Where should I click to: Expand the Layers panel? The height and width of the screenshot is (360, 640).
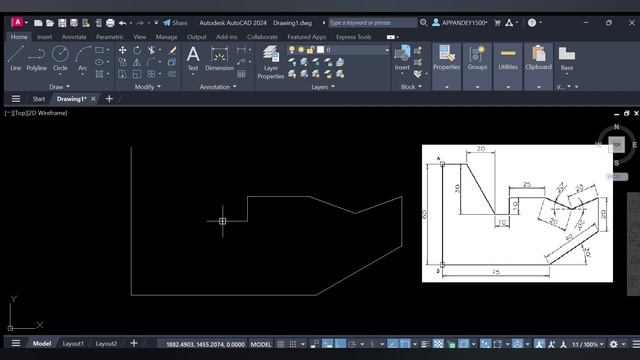323,87
